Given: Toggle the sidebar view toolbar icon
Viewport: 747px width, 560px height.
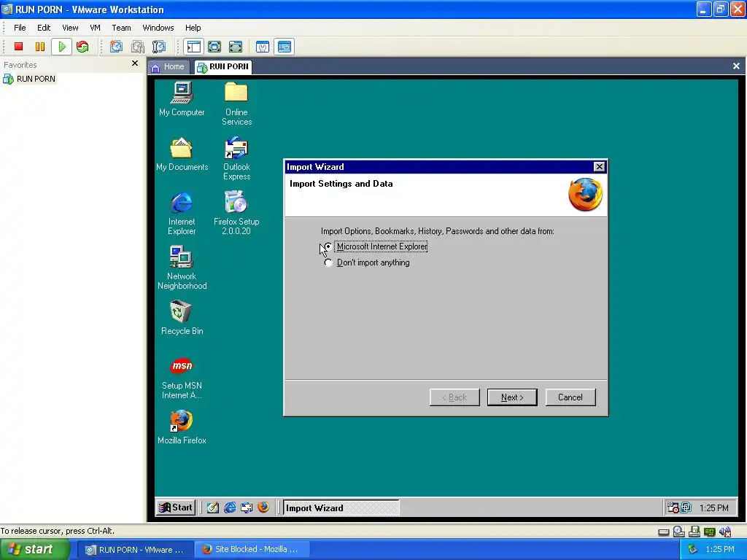Looking at the screenshot, I should click(x=193, y=47).
